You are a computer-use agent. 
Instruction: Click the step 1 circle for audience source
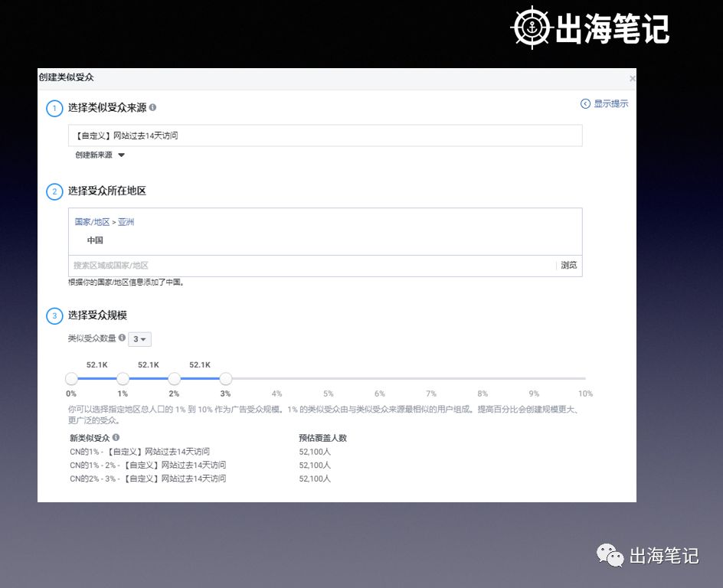click(54, 108)
